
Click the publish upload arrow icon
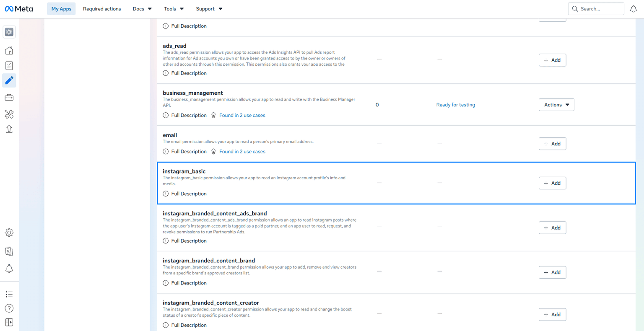pos(9,129)
